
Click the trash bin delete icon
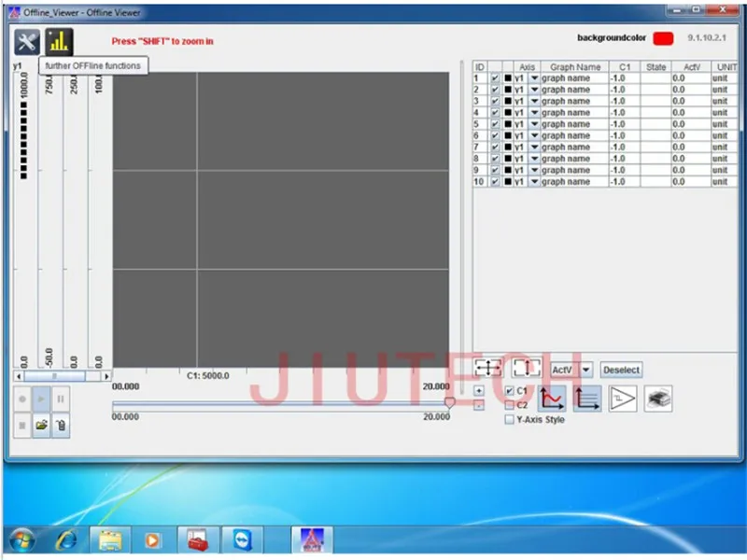(x=61, y=426)
